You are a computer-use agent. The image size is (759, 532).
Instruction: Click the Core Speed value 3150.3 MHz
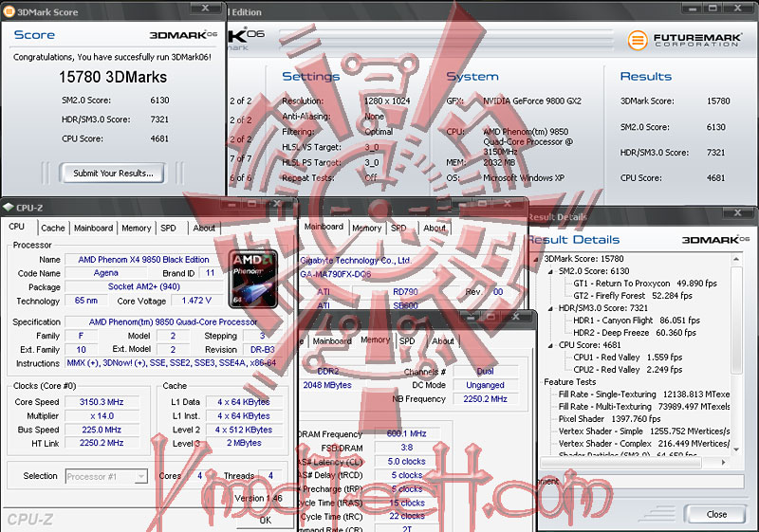pyautogui.click(x=102, y=402)
